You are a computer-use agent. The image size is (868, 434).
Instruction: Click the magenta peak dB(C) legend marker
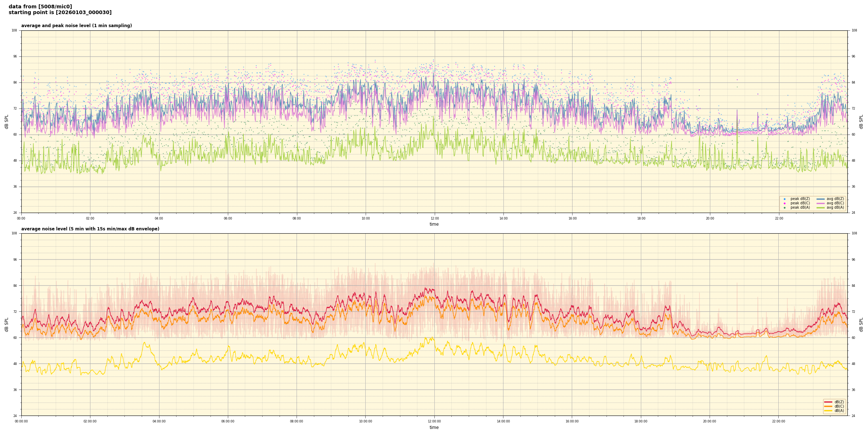click(x=784, y=203)
